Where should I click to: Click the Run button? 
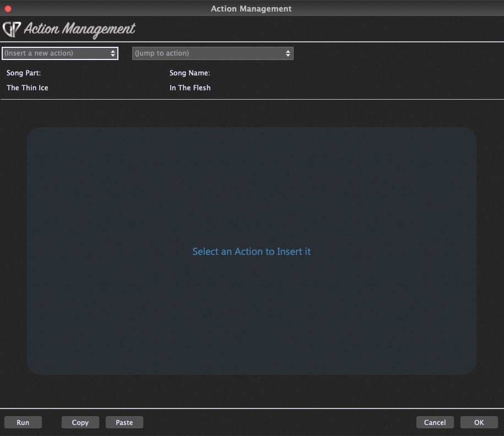(23, 422)
